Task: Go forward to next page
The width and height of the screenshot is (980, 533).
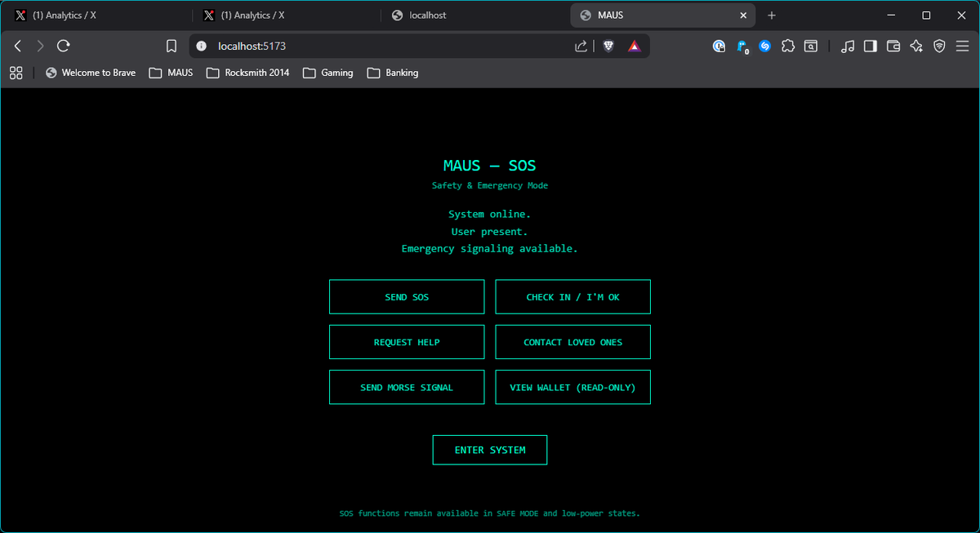Action: coord(41,47)
